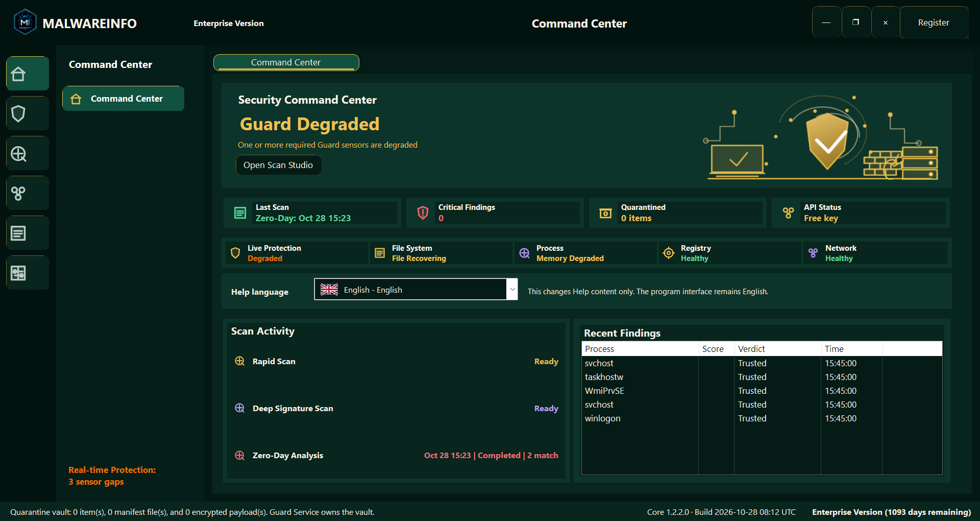Image resolution: width=980 pixels, height=521 pixels.
Task: Select Command Center in the side navigation
Action: tap(123, 99)
